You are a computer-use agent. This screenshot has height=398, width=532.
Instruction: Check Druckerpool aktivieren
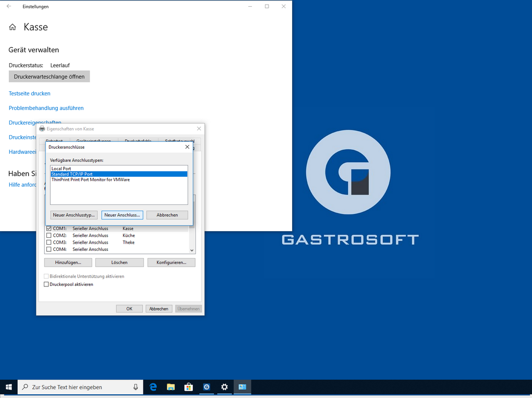click(46, 284)
